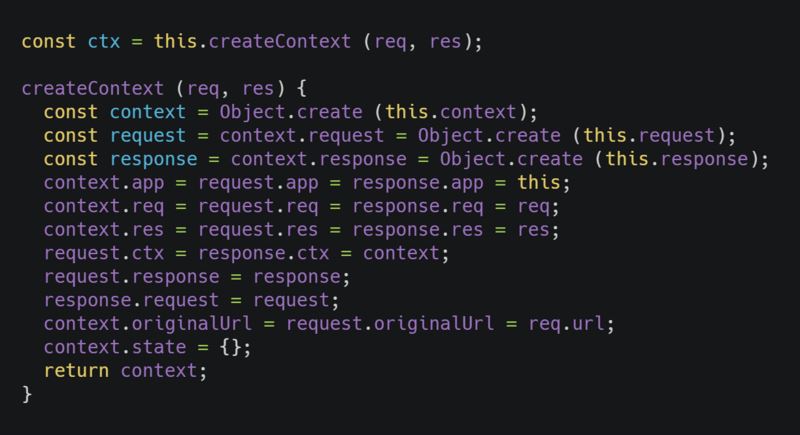Click 'request.response' at start of line
This screenshot has width=800, height=435.
click(x=131, y=277)
